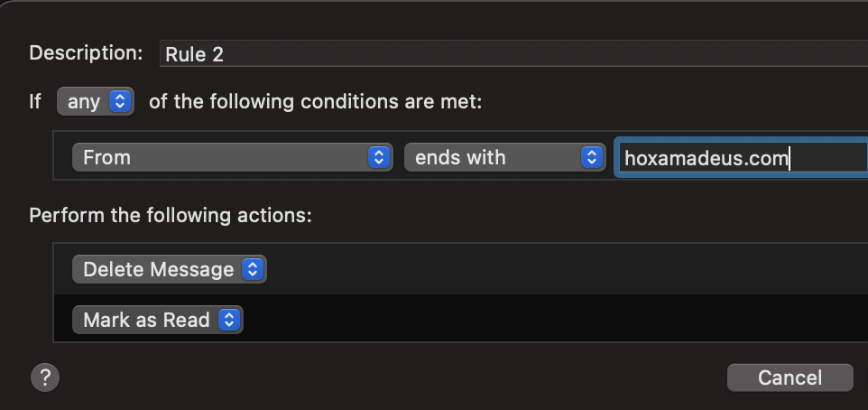The image size is (868, 410).
Task: Select the 'Delete Message' action row background
Action: point(541,269)
